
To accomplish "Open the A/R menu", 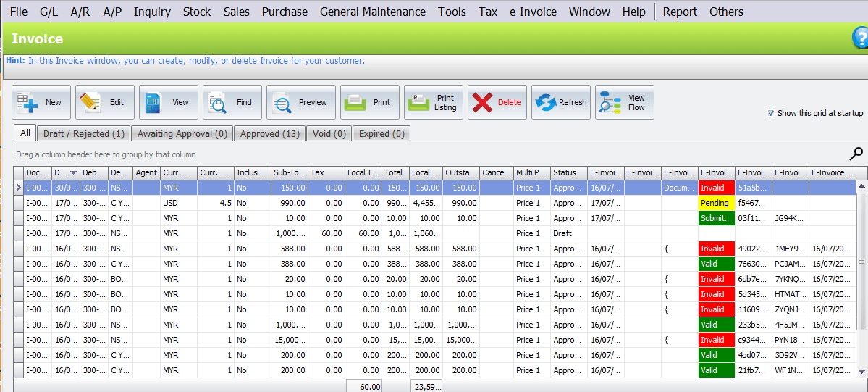I will [x=80, y=12].
